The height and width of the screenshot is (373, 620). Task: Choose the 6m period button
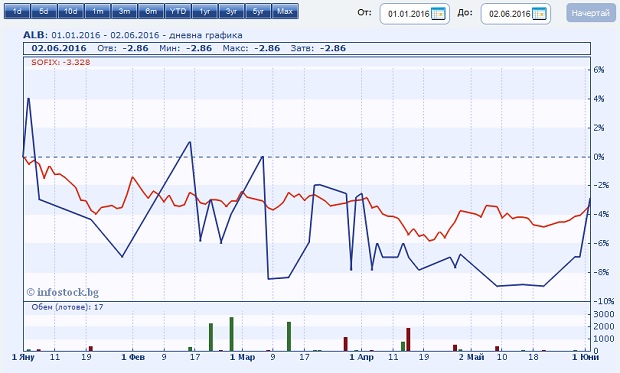click(x=151, y=11)
